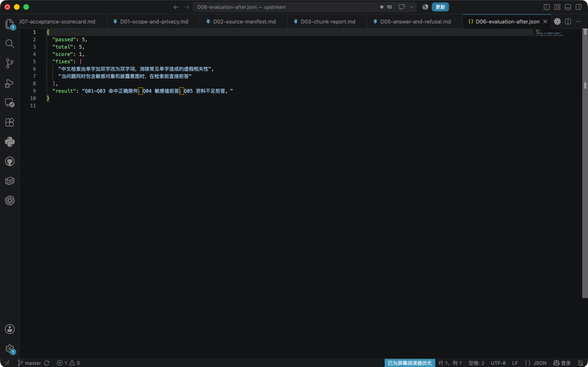588x367 pixels.
Task: Click the line beginning 中文检索由单字
Action: (x=136, y=69)
